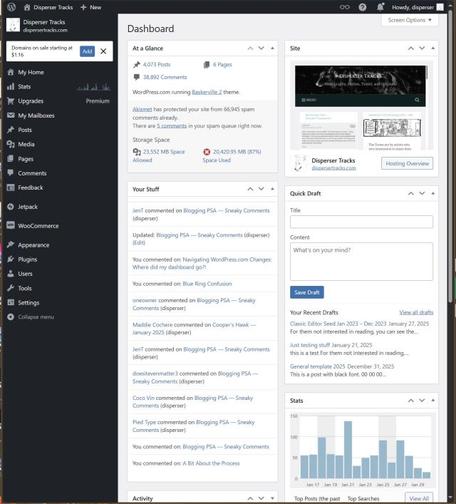The height and width of the screenshot is (504, 456).
Task: Open Pages in the sidebar menu
Action: pos(25,159)
